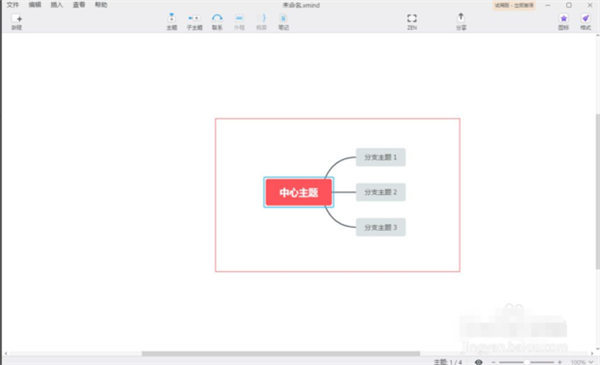600x365 pixels.
Task: Open the File (文件) menu
Action: [x=13, y=5]
